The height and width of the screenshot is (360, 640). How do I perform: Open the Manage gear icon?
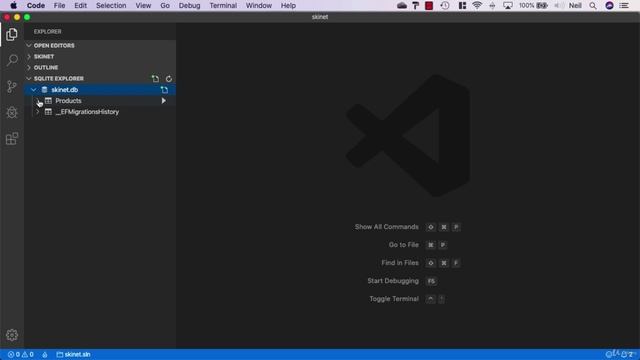click(x=12, y=335)
